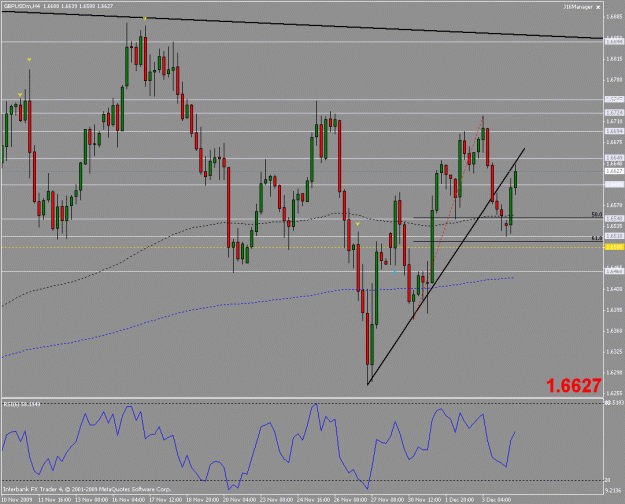Click the 1.6255 price axis label
This screenshot has height=504, width=625.
pos(614,393)
